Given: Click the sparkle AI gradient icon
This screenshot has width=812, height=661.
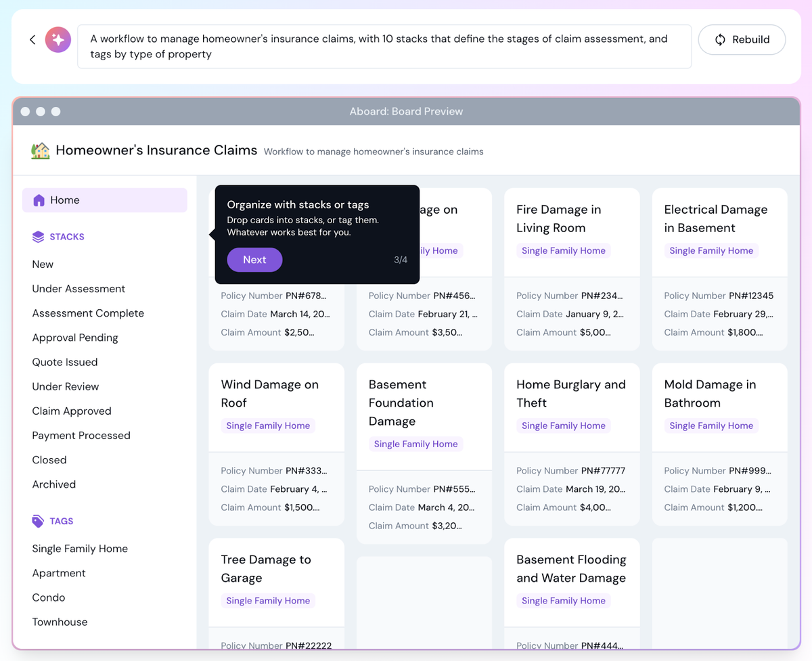Looking at the screenshot, I should 58,40.
